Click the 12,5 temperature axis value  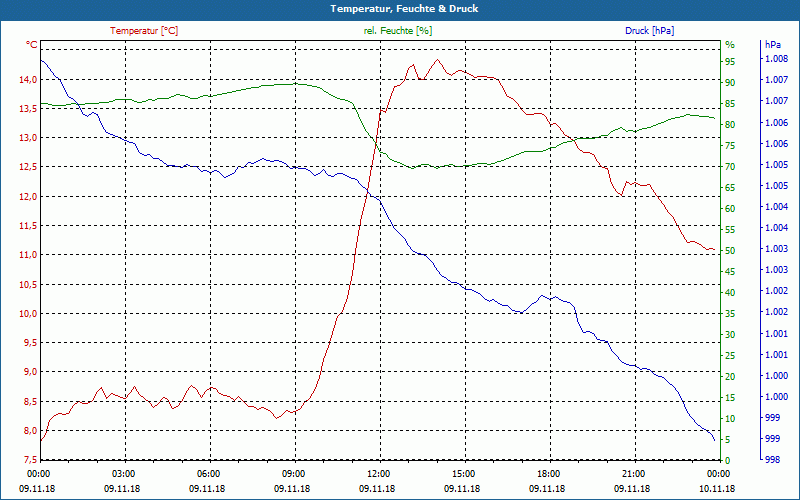pos(28,167)
